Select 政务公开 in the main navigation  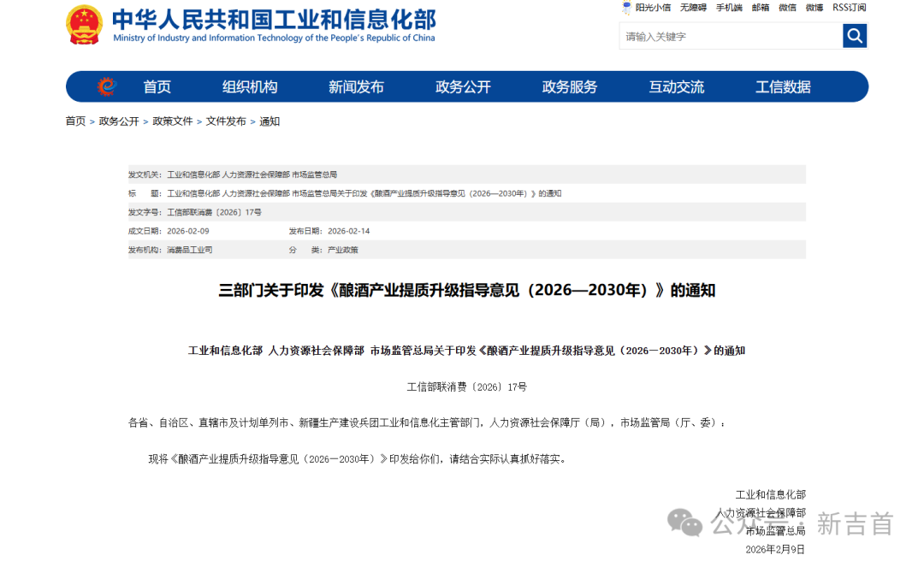463,86
